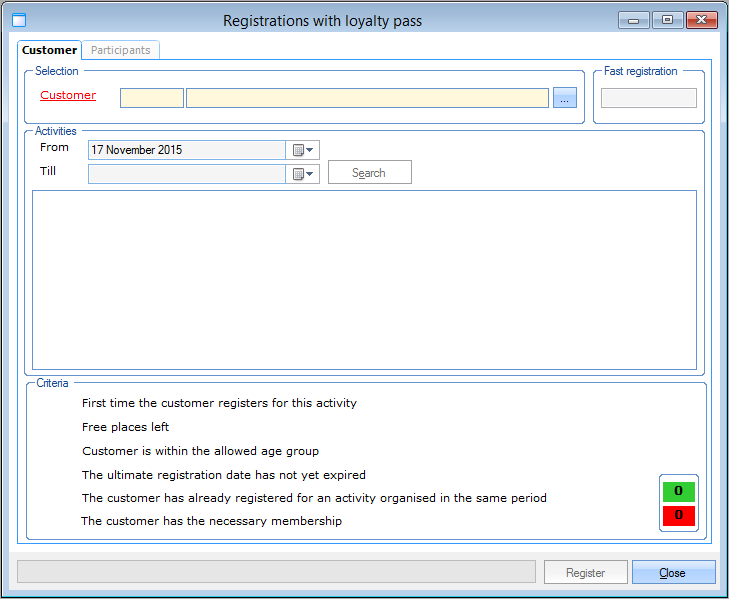This screenshot has height=599, width=729.
Task: Switch to the Participants tab
Action: [120, 50]
